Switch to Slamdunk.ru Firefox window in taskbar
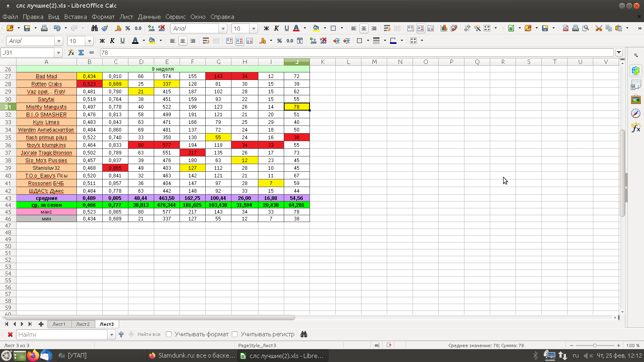 pyautogui.click(x=192, y=356)
